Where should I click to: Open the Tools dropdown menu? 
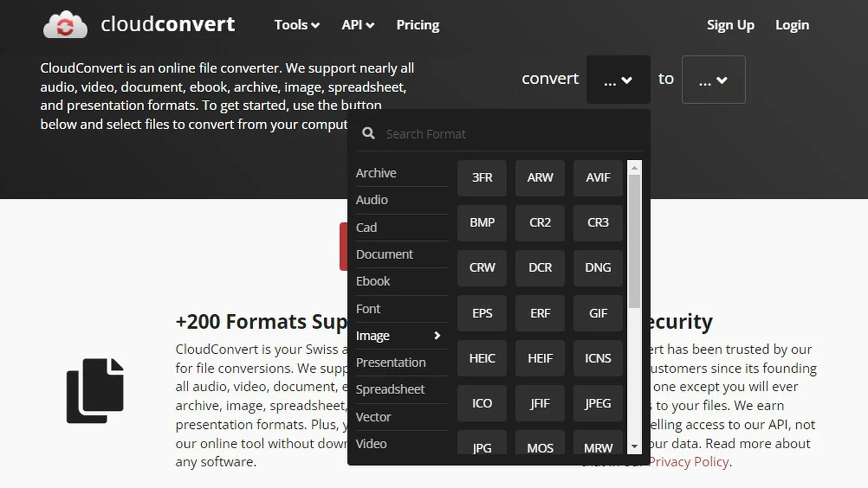click(297, 25)
